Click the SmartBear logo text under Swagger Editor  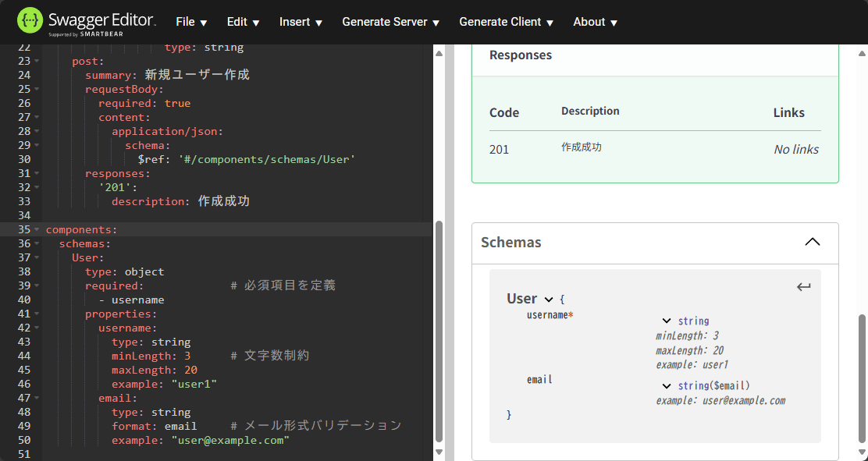(x=86, y=34)
